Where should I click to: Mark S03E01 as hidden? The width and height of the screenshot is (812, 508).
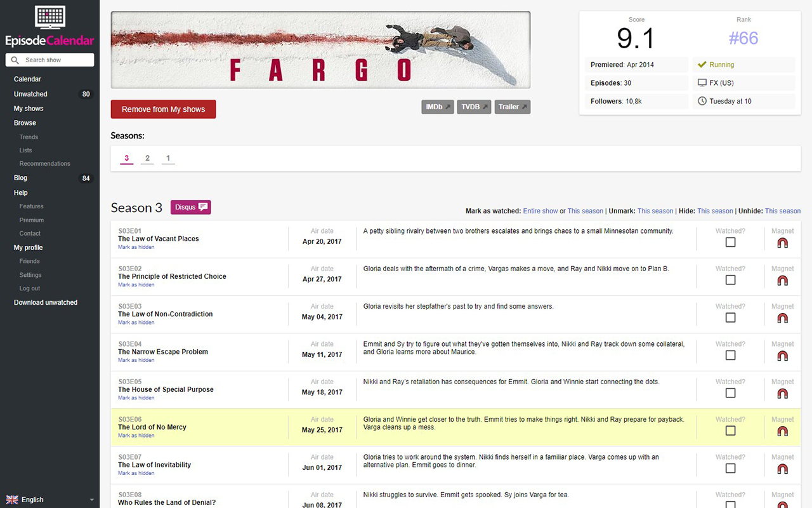point(136,247)
